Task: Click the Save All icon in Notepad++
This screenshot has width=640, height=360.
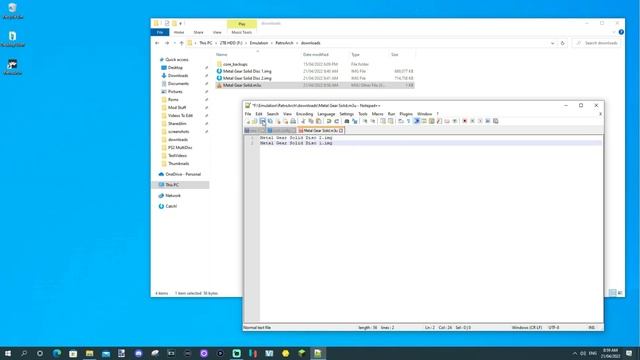Action: 270,121
